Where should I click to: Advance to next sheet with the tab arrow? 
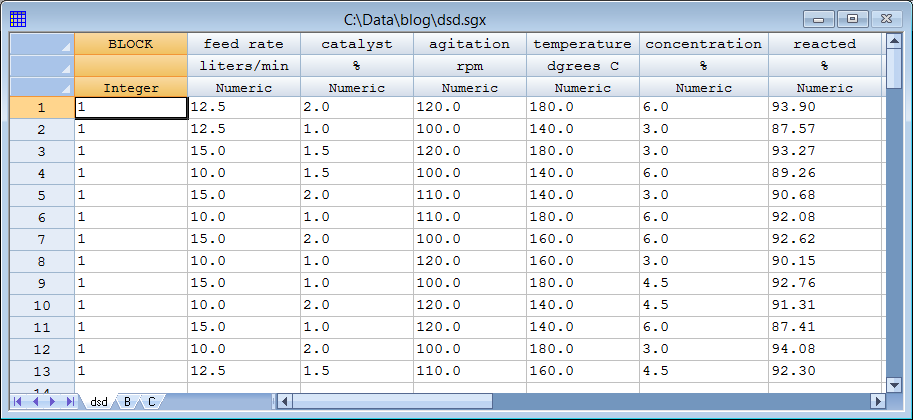(x=53, y=401)
